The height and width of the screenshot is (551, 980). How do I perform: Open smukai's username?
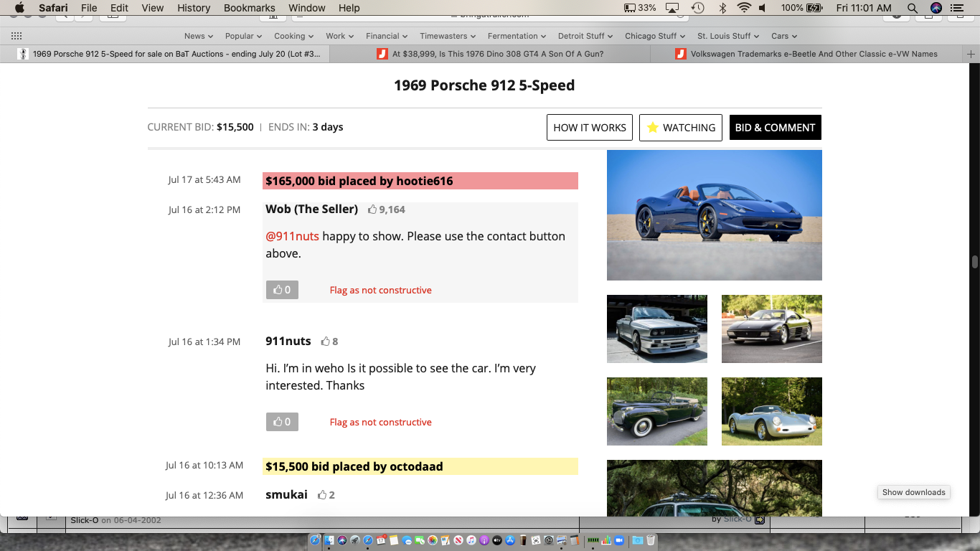286,494
